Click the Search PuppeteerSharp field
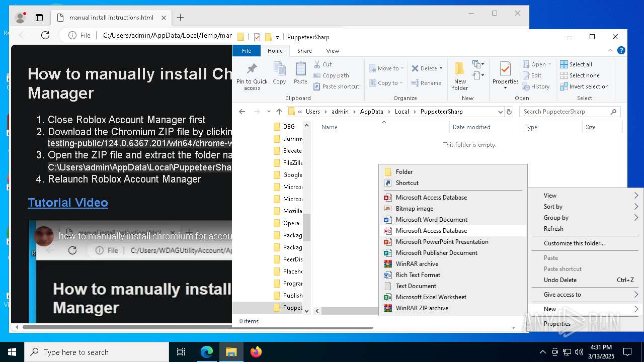 pos(570,112)
